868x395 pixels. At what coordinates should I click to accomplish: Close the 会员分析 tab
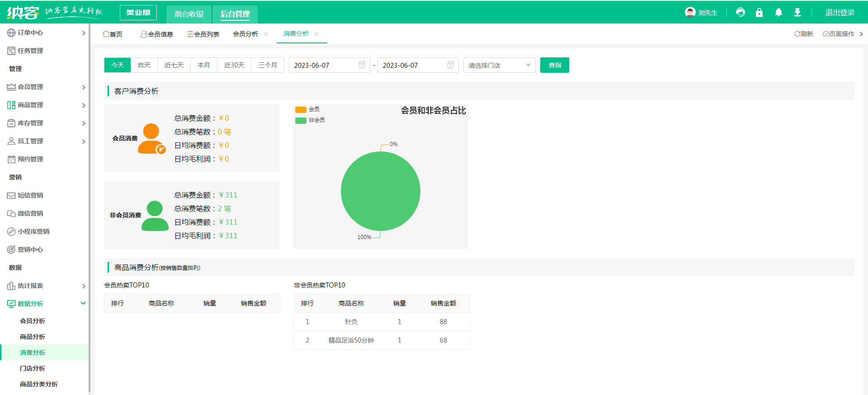pyautogui.click(x=266, y=34)
